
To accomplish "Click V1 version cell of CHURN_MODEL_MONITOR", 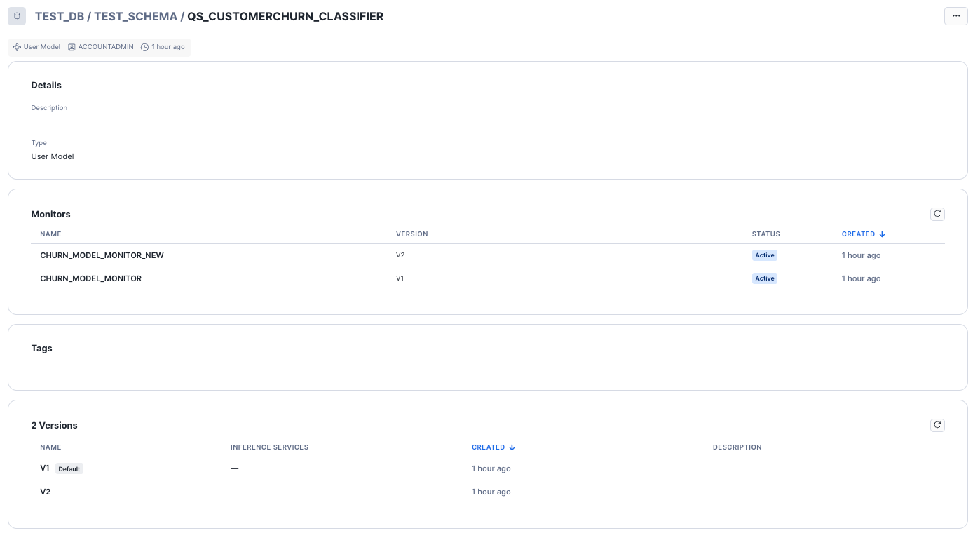I will pyautogui.click(x=400, y=278).
